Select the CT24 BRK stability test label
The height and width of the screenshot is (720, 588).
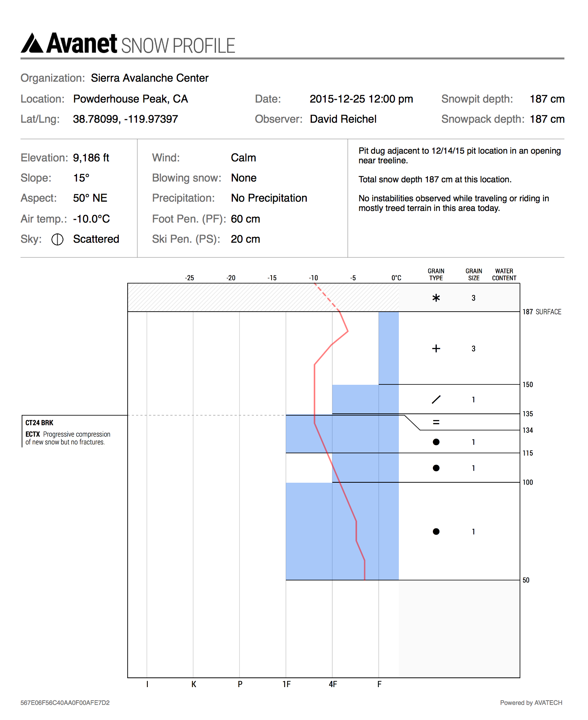click(39, 423)
